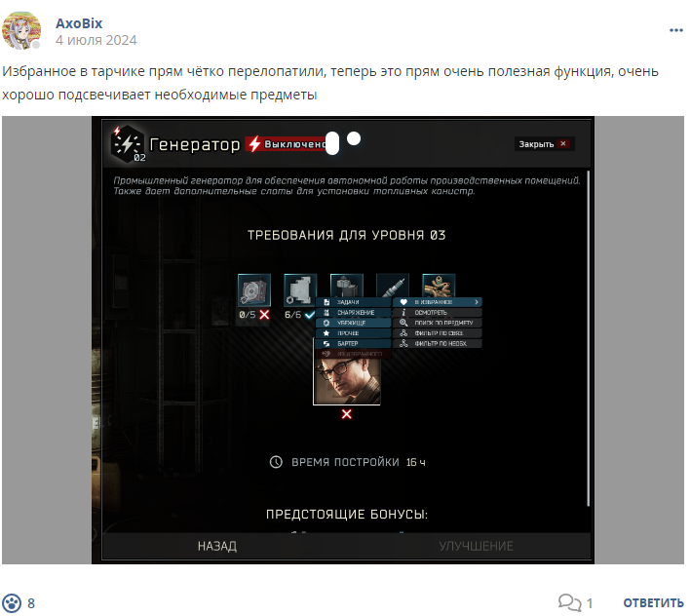Open the post options three-dots menu
691x616 pixels.
coord(675,30)
